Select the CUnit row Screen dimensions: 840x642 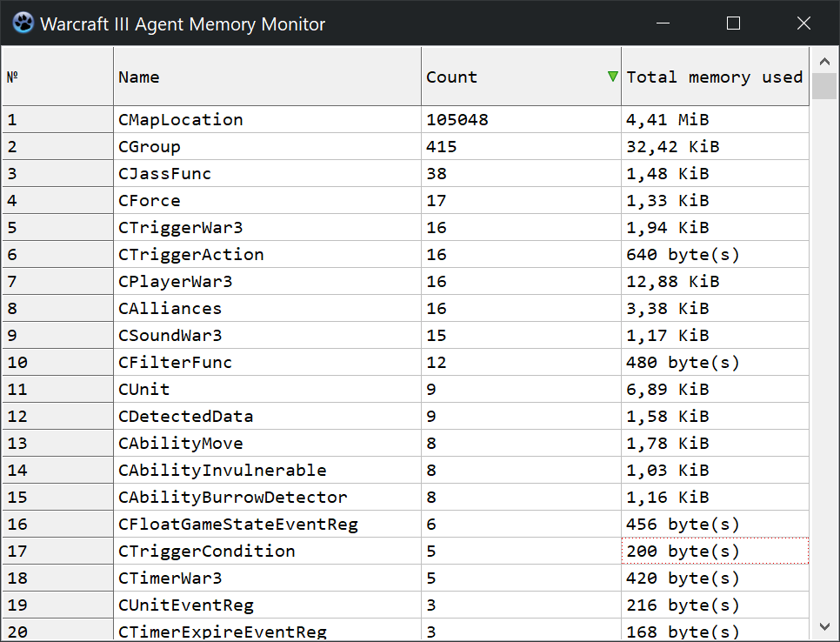tap(143, 390)
